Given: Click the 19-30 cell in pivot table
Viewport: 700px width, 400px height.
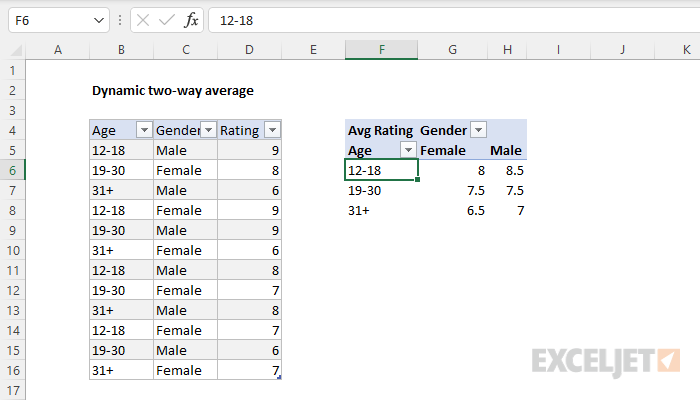Looking at the screenshot, I should tap(380, 190).
